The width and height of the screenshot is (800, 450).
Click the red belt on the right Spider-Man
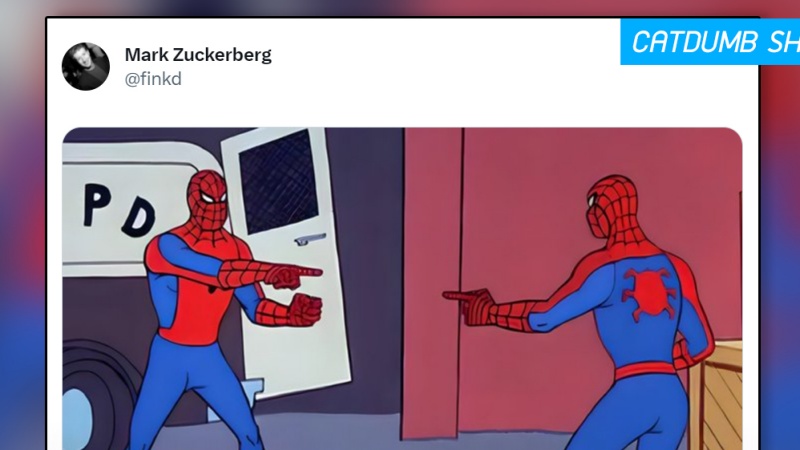[644, 370]
